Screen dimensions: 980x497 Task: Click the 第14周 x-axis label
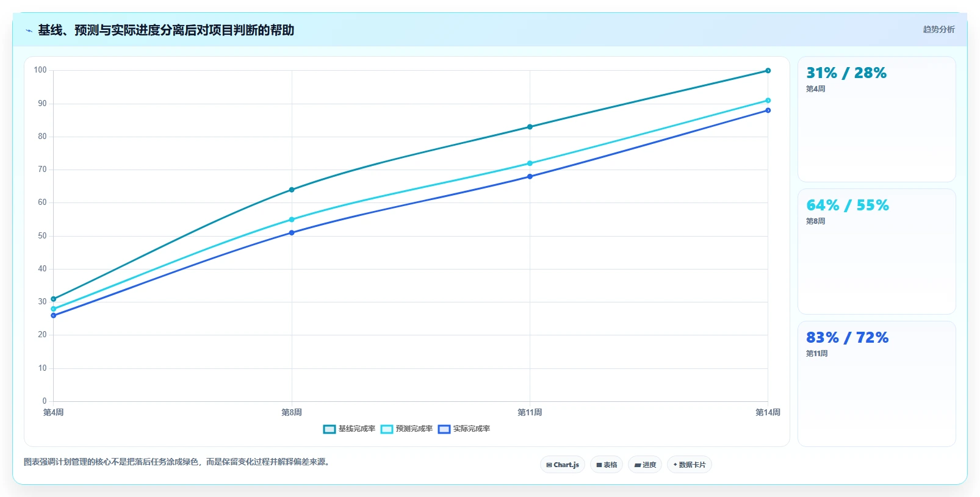tap(768, 413)
